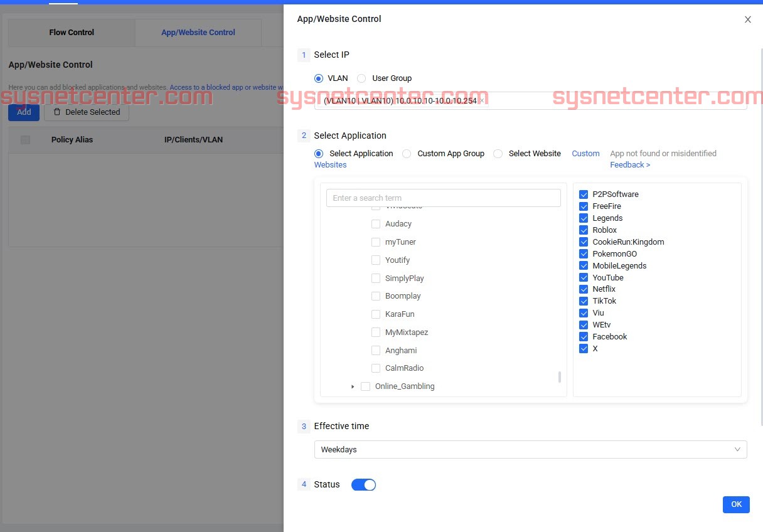Click the application tree scrollbar
Viewport: 763px width, 532px height.
559,377
